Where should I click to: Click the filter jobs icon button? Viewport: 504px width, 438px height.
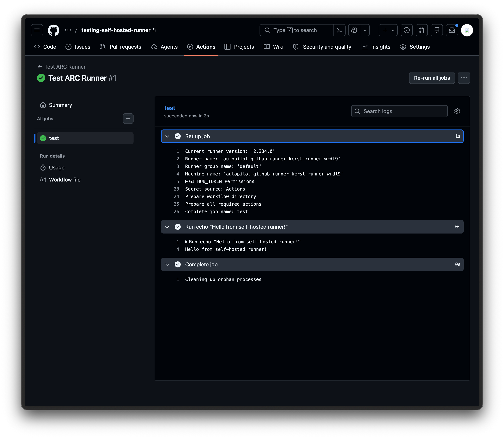[x=128, y=119]
